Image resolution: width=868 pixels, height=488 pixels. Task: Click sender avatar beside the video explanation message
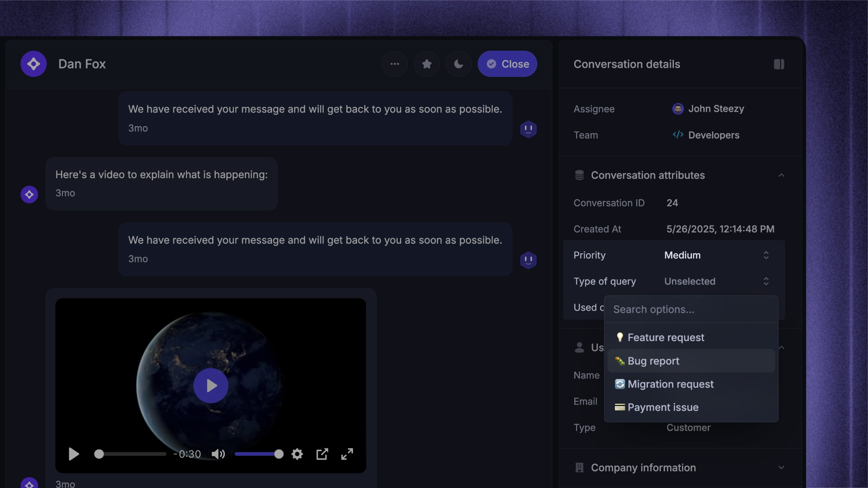pos(29,194)
